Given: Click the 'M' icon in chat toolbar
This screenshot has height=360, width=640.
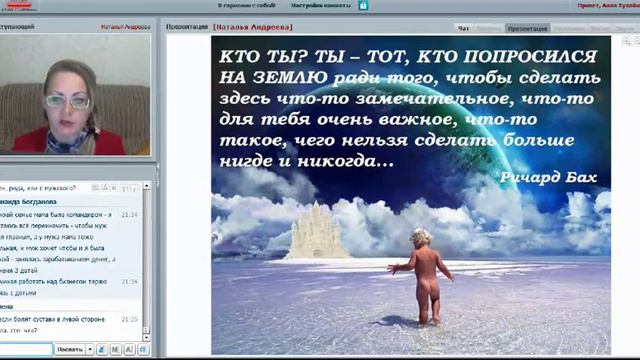Looking at the screenshot, I should point(116,349).
